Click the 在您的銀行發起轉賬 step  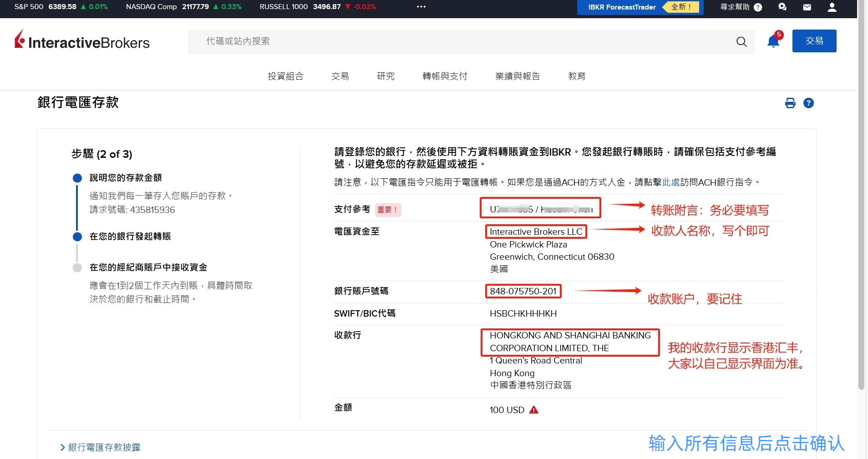pyautogui.click(x=130, y=236)
